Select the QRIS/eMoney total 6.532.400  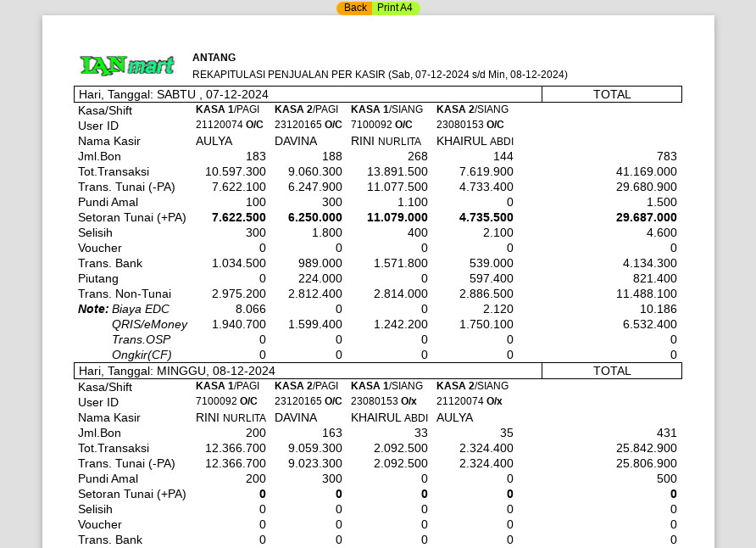point(649,324)
